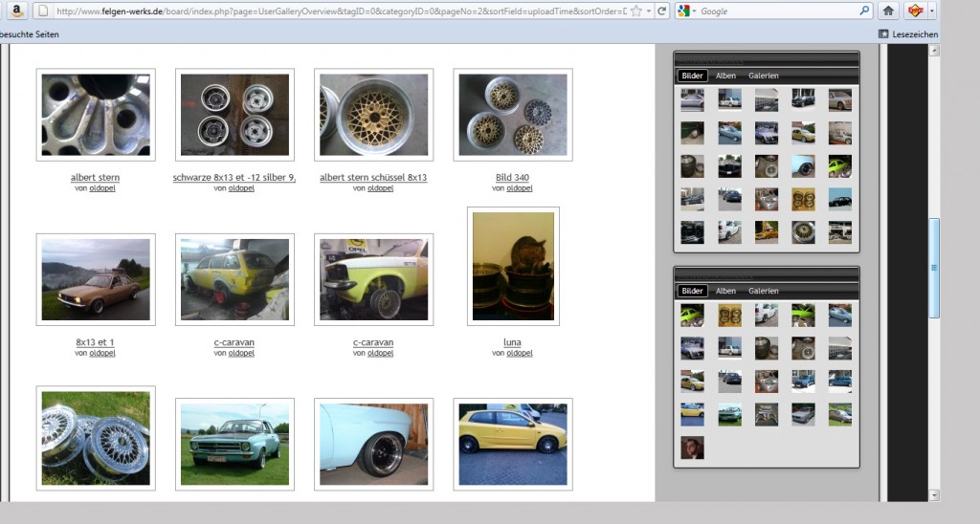Click the "luna" caption link
This screenshot has height=524, width=980.
coord(512,342)
